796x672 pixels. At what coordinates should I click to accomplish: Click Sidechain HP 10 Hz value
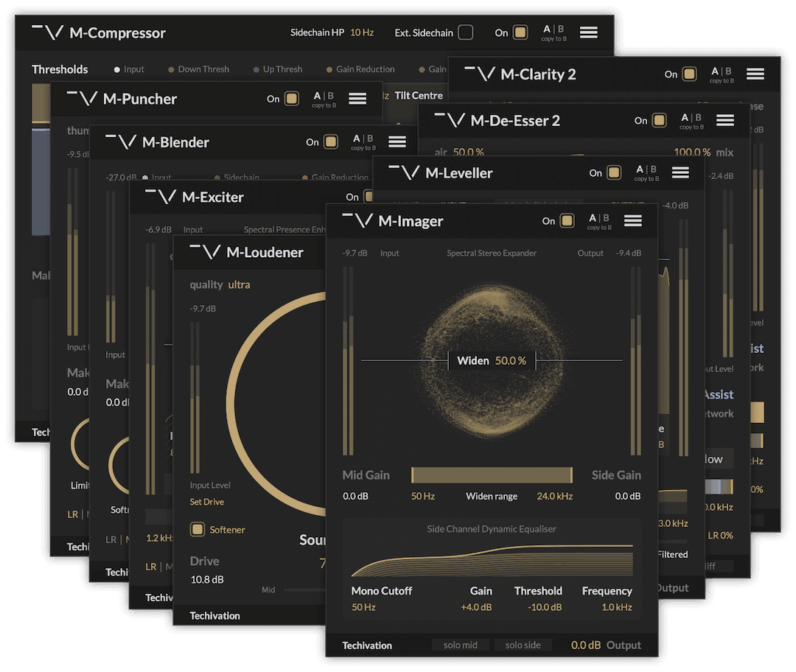coord(362,32)
